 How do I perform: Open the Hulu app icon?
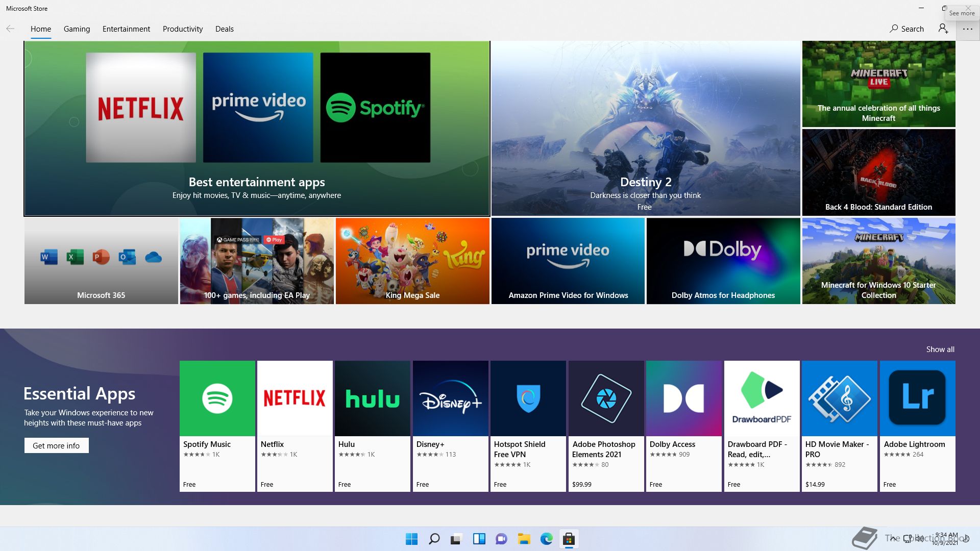pos(373,398)
